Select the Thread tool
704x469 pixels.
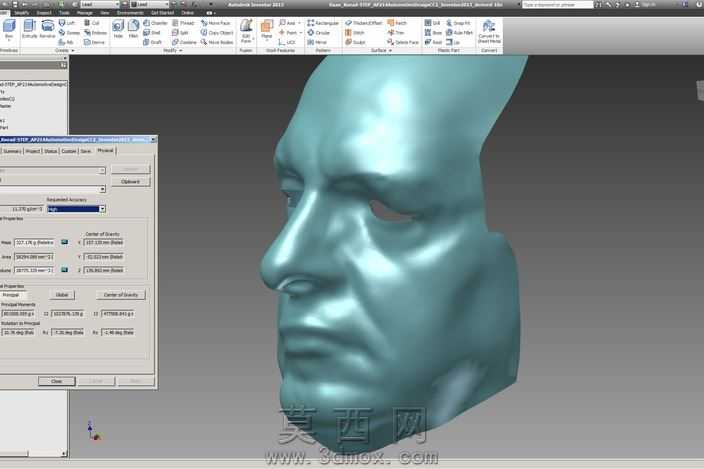tap(183, 23)
